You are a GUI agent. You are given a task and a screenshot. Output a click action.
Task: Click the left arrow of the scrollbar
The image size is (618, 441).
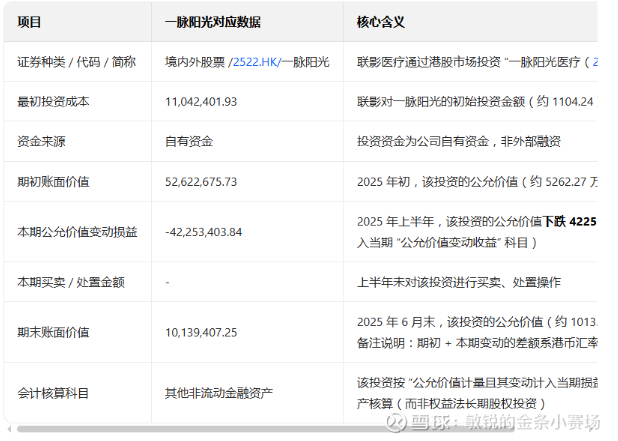coord(9,429)
